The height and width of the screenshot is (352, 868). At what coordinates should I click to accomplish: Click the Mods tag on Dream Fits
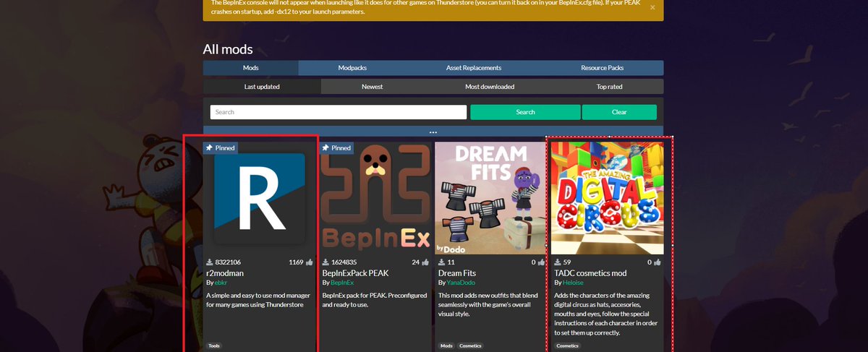click(446, 346)
